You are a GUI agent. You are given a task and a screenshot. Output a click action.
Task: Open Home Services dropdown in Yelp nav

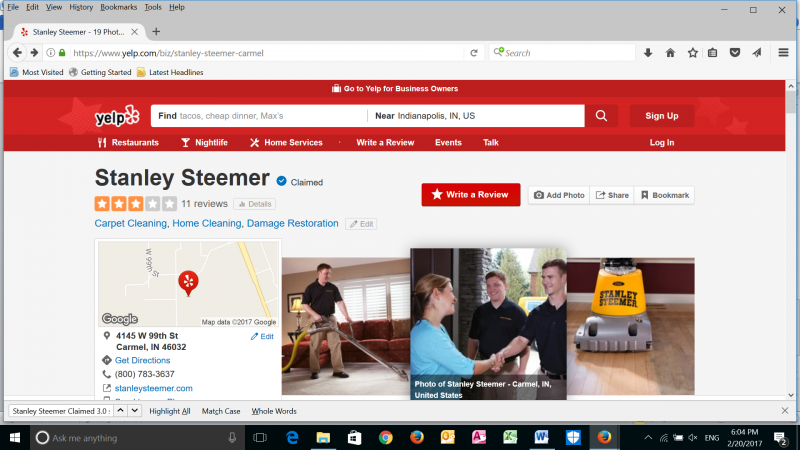(x=286, y=143)
